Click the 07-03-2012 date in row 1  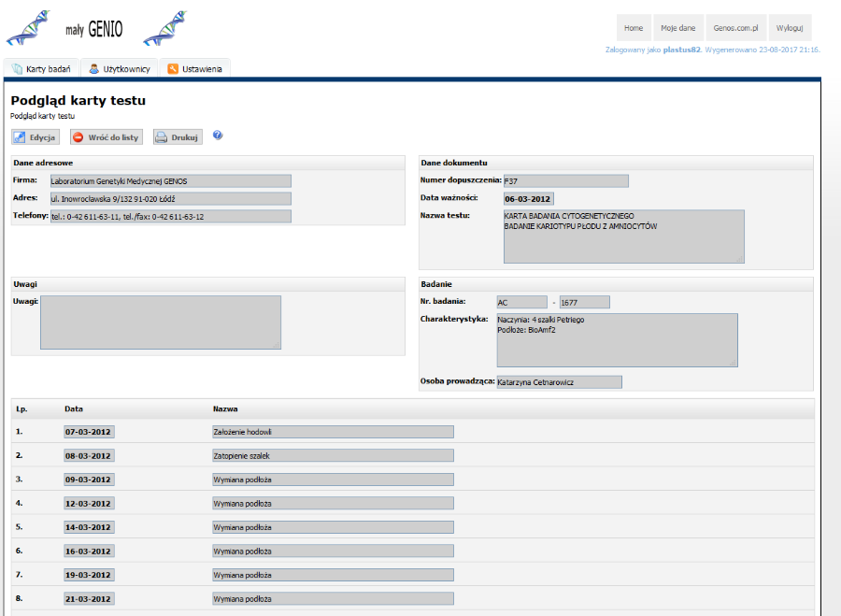88,432
